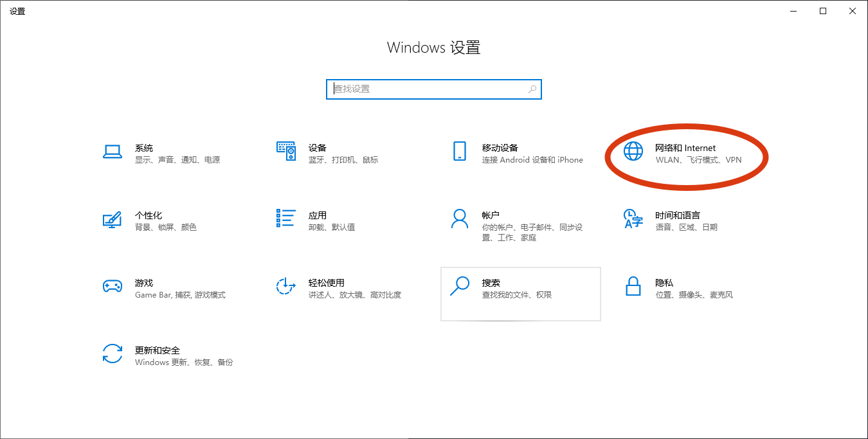Screen dimensions: 868x439
Task: Focus the 查找设置 search field
Action: tap(434, 89)
